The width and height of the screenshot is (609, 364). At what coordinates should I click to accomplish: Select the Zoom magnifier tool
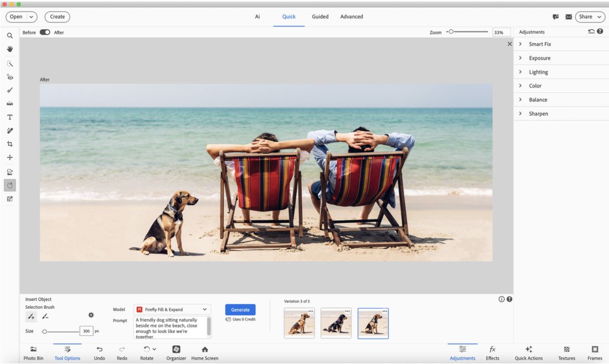10,35
